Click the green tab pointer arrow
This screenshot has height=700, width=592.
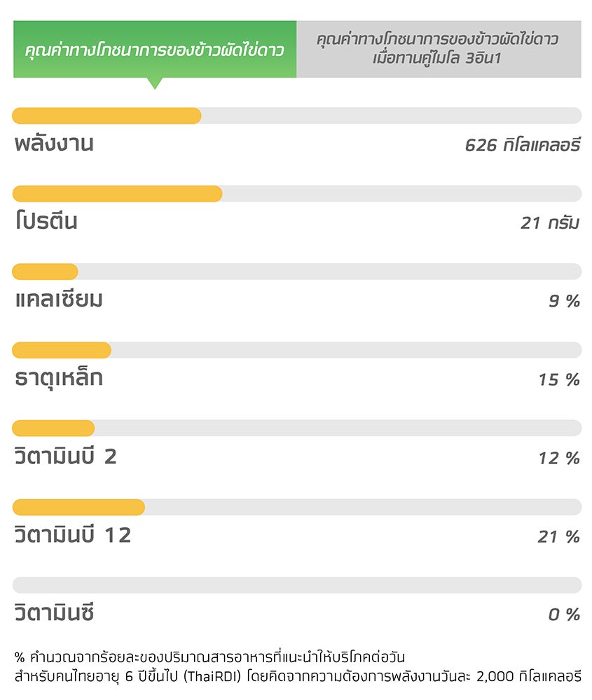155,83
